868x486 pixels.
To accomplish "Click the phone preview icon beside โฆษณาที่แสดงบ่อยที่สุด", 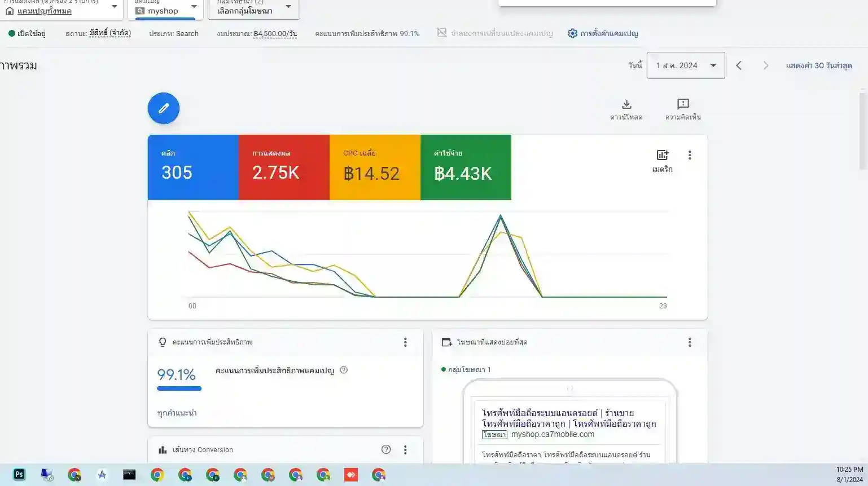I will [446, 342].
